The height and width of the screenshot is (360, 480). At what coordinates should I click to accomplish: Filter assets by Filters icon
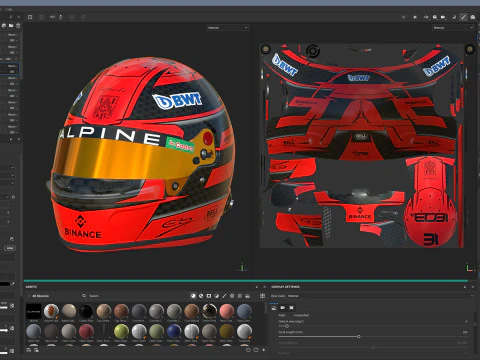[x=217, y=296]
